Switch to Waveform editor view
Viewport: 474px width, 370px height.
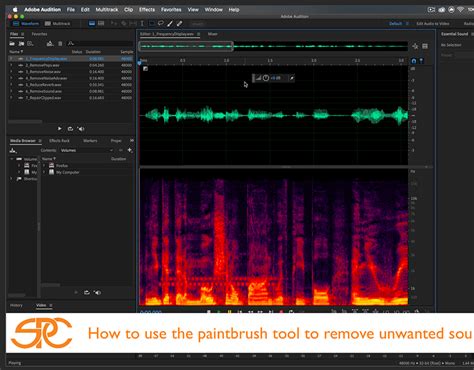26,24
